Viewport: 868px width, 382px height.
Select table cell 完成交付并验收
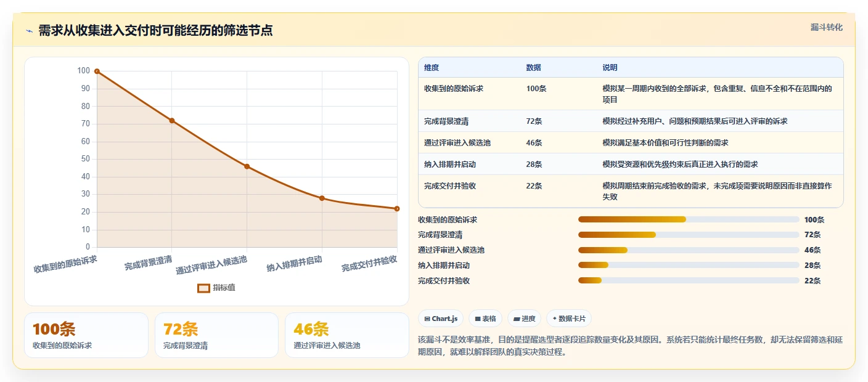[450, 186]
